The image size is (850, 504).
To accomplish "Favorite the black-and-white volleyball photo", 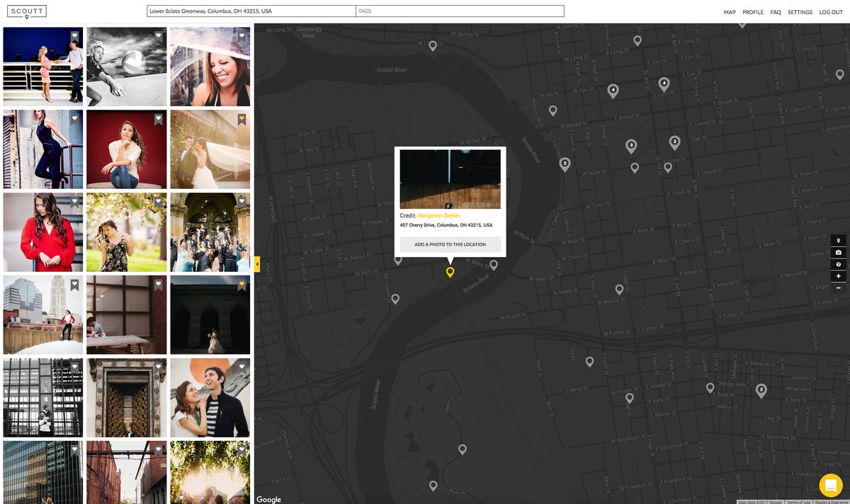I will [x=158, y=36].
